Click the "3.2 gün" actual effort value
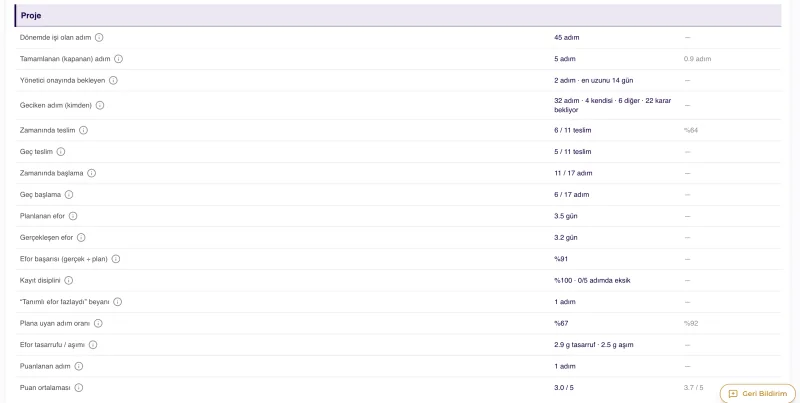 566,237
